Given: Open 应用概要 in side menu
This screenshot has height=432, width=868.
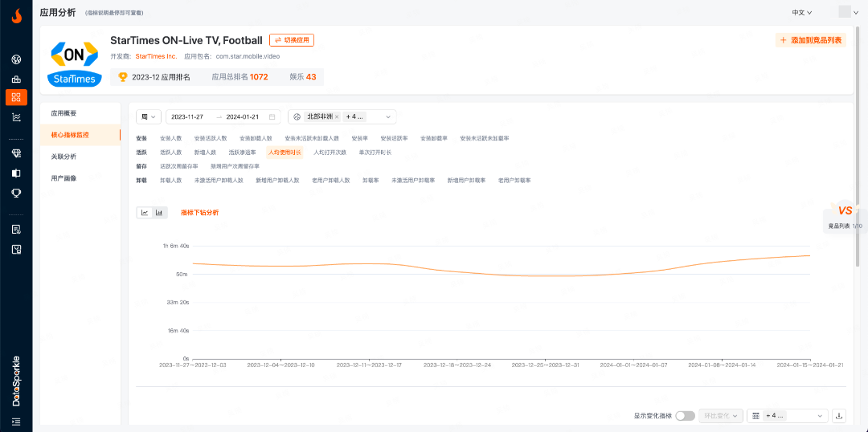Looking at the screenshot, I should pos(63,113).
